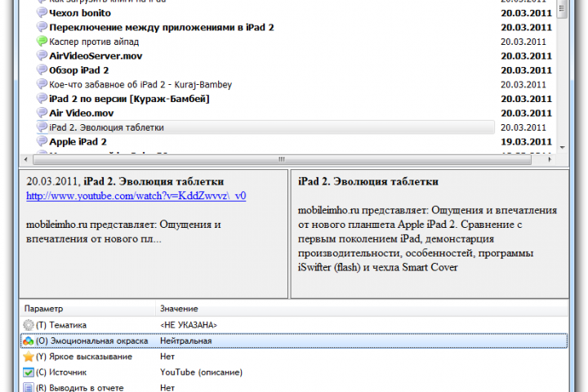Click bubble icon of iPad 2. Эволюция таблетки row
This screenshot has height=392, width=588.
pyautogui.click(x=42, y=127)
